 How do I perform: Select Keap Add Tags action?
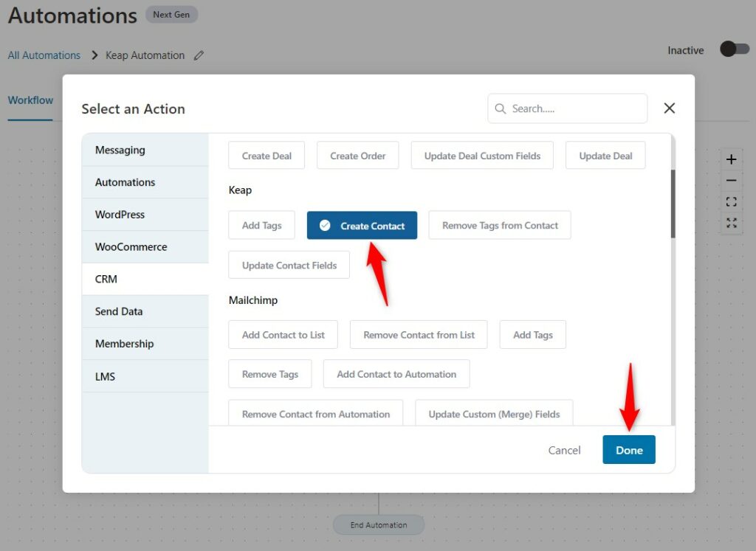click(x=262, y=226)
